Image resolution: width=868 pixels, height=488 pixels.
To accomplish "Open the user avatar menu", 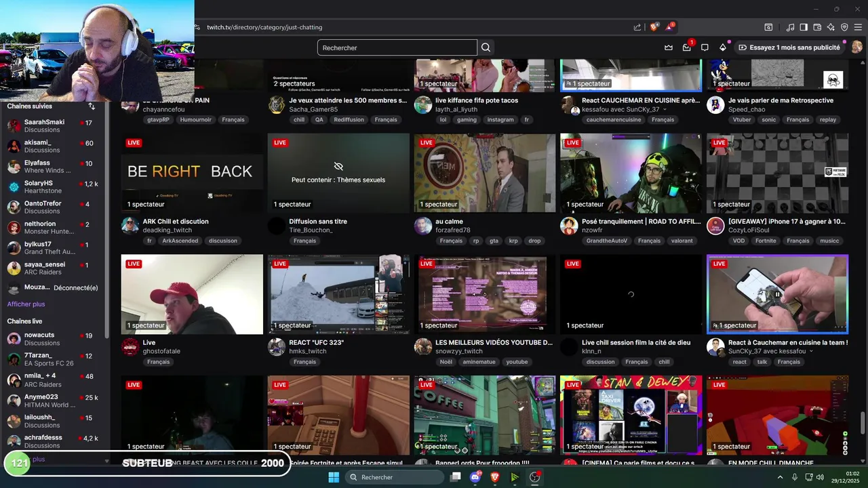I will coord(856,47).
